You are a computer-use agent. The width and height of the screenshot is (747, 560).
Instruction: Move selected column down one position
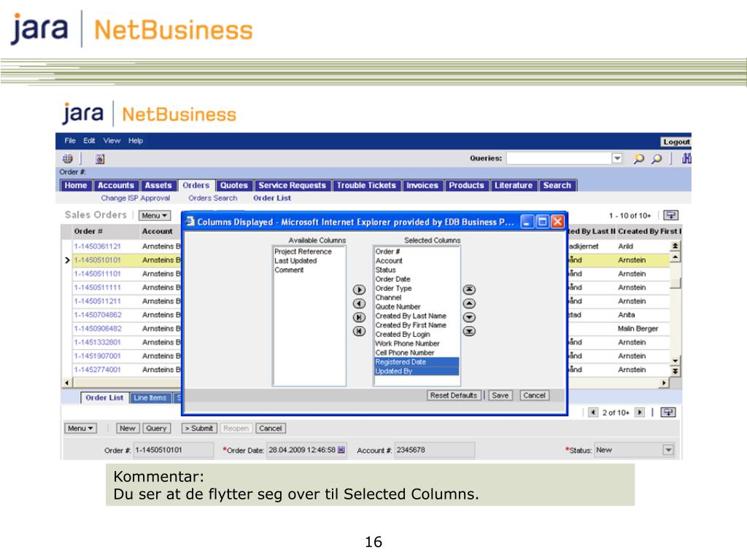click(x=469, y=317)
